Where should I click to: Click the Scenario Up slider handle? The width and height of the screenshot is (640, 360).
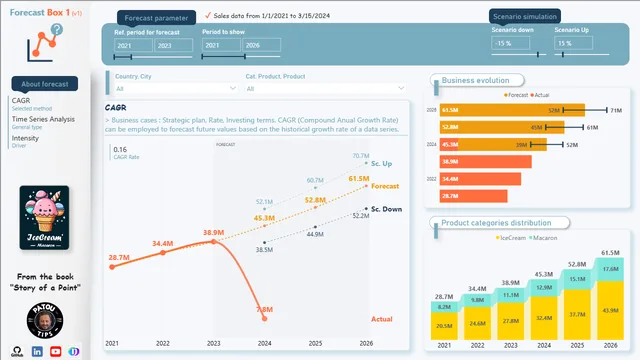tap(563, 54)
